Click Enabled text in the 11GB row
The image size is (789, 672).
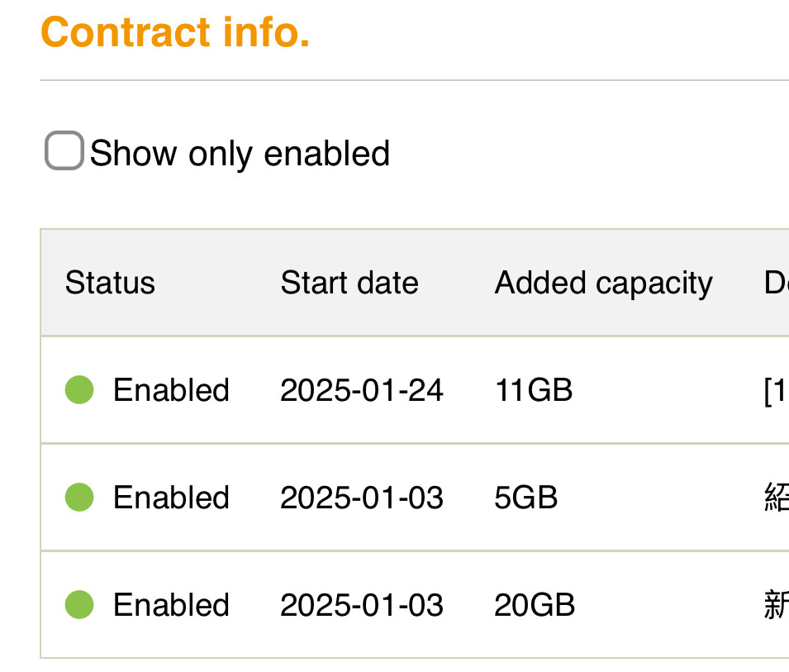(172, 390)
